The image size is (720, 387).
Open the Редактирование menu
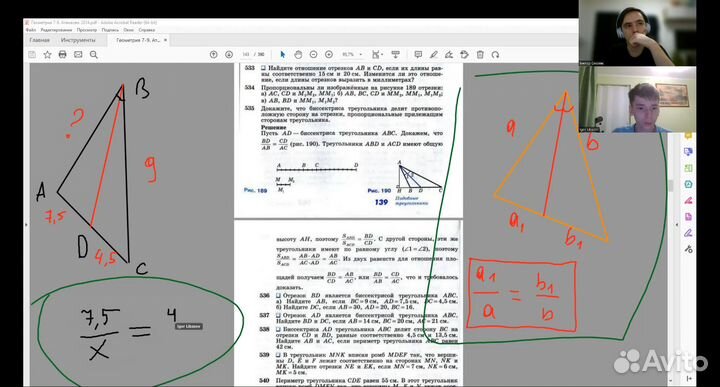coord(56,30)
